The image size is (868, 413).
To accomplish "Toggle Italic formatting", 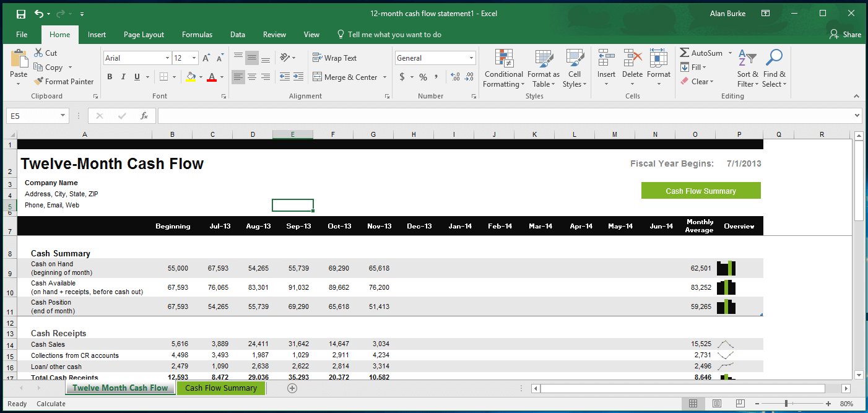I will click(x=123, y=77).
